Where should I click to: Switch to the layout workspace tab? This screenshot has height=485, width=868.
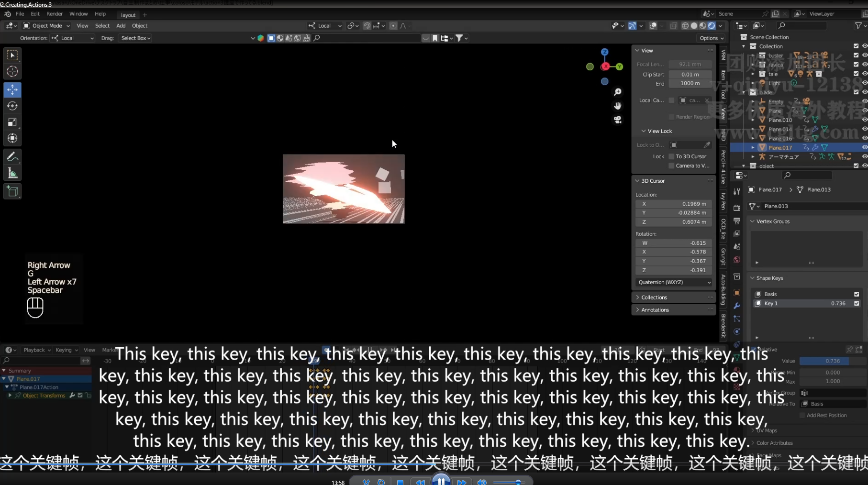128,15
